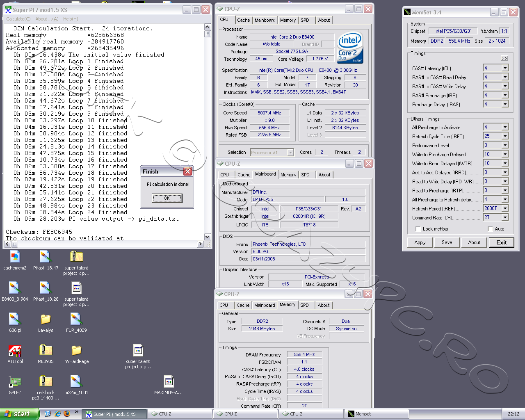
Task: Open cellshock pc3-14400 archive
Action: point(46,388)
